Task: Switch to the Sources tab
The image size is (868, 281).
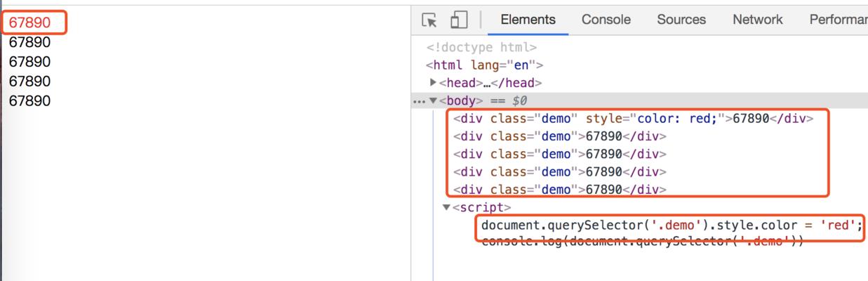Action: [681, 20]
